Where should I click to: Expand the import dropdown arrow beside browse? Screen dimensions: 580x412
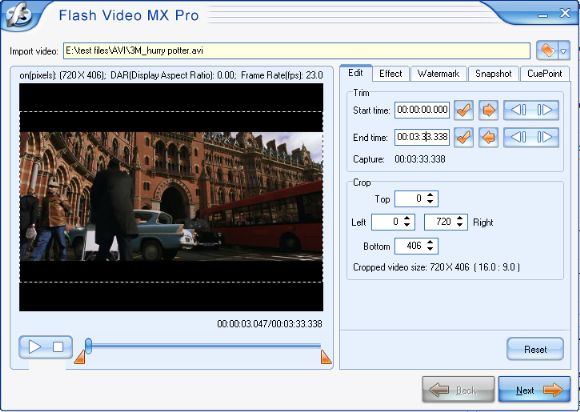[564, 51]
